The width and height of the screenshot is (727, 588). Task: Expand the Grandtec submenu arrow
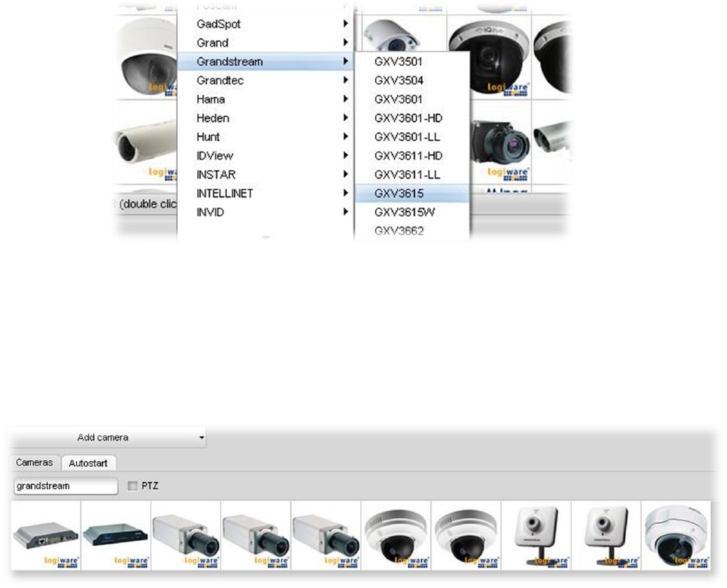[x=345, y=81]
